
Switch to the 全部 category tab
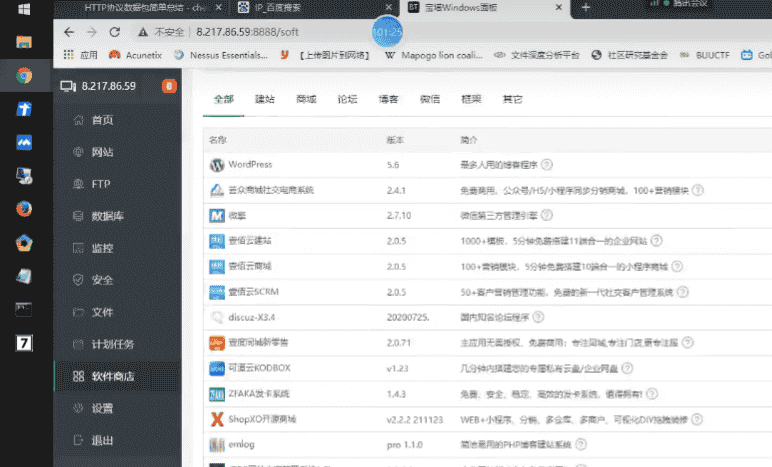point(224,99)
